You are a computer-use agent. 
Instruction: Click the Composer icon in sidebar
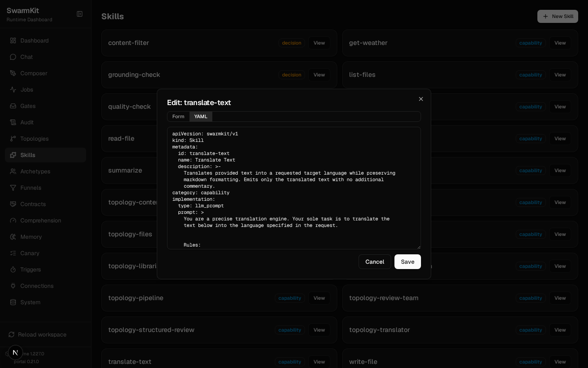click(x=13, y=73)
